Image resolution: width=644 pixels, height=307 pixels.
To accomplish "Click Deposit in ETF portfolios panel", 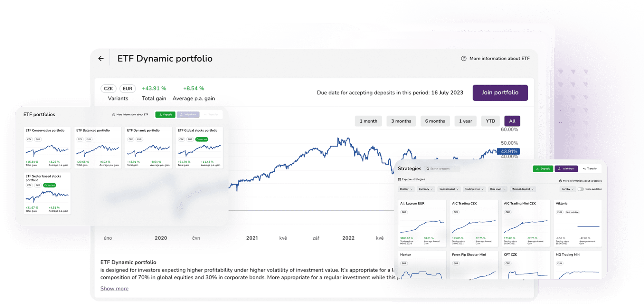I will pyautogui.click(x=165, y=115).
